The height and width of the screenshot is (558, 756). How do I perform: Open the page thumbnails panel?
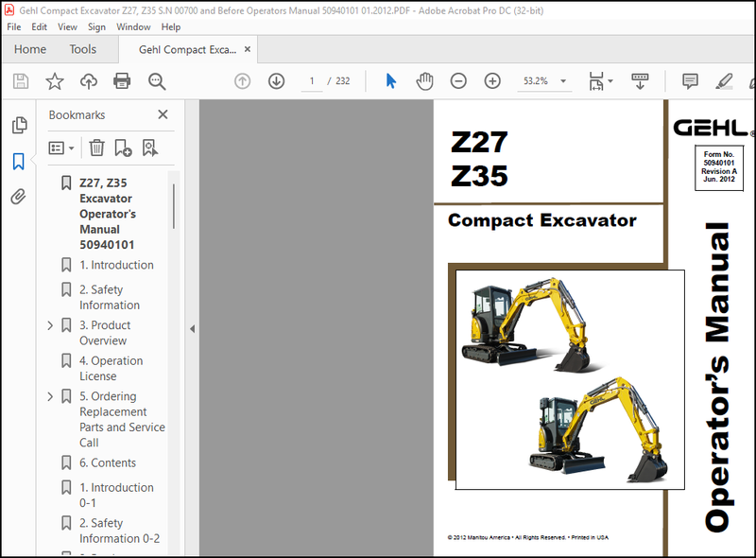coord(20,124)
